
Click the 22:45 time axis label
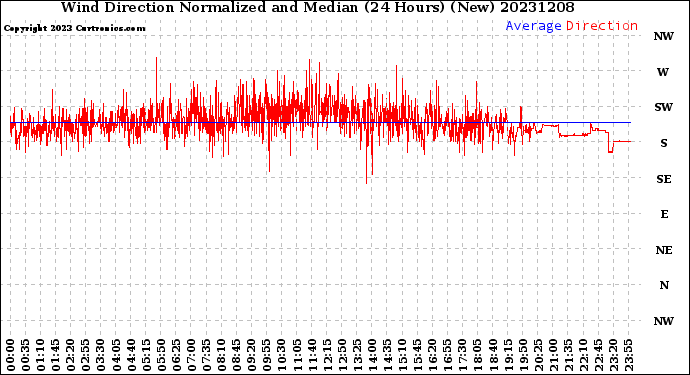(598, 355)
